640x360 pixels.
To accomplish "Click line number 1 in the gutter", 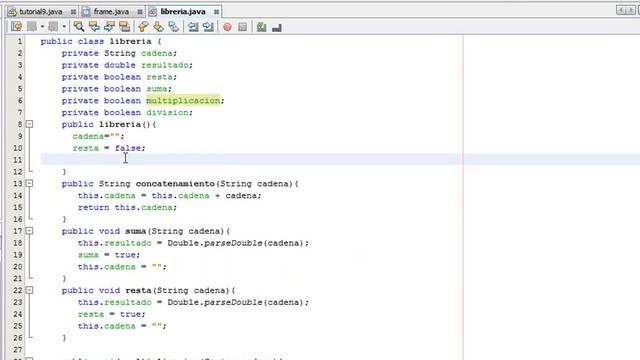I will (x=20, y=41).
